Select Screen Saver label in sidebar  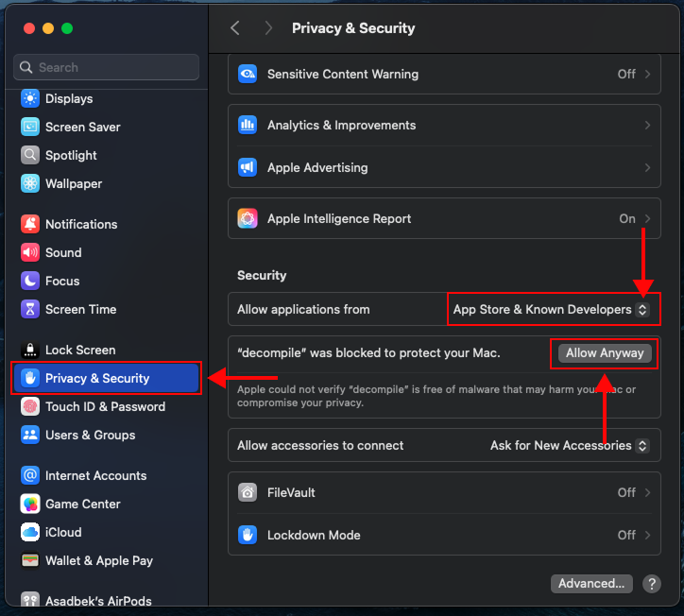tap(83, 127)
